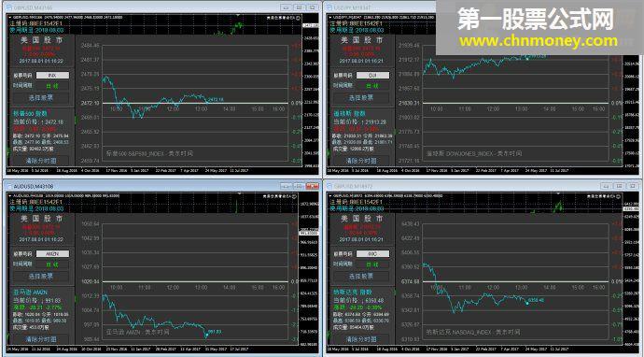Click the 注册码 registration line in S&P 500 window
Screen dimensions: 644x357
tap(35, 24)
